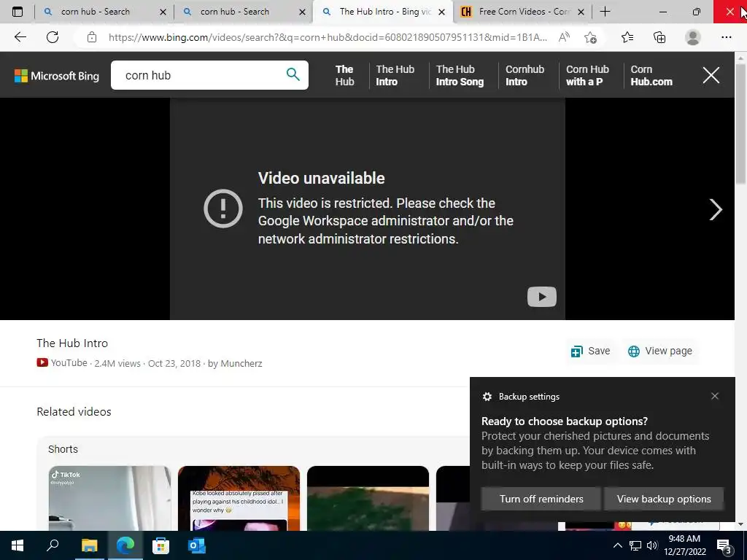This screenshot has width=747, height=560.
Task: Click the Save button under the video
Action: coord(591,351)
